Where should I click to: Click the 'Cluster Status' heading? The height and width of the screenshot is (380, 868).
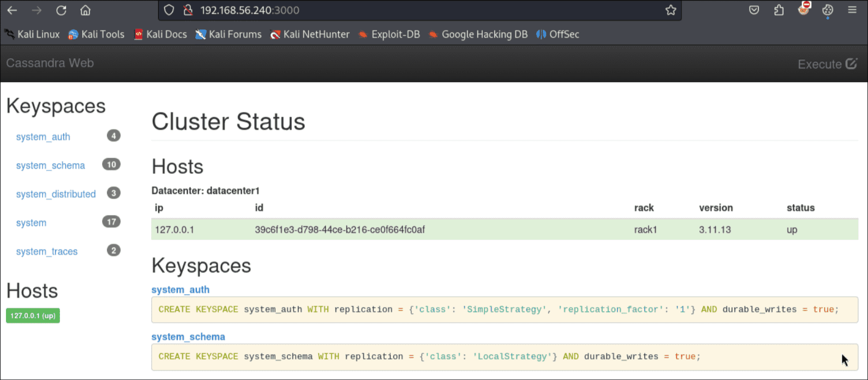[228, 122]
